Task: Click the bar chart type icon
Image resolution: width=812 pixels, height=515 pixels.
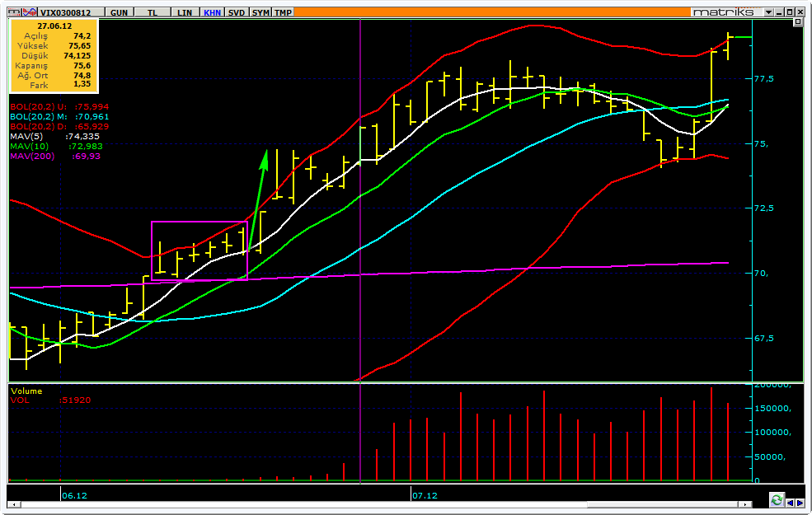Action: pos(15,12)
